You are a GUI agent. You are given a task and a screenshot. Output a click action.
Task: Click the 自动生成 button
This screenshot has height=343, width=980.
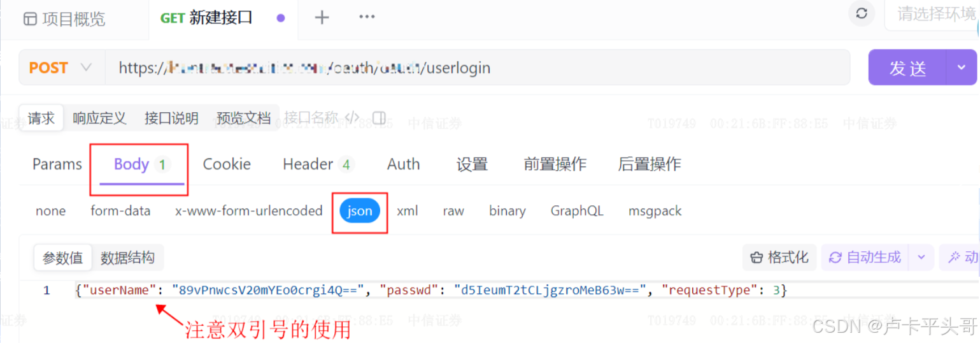click(x=865, y=258)
